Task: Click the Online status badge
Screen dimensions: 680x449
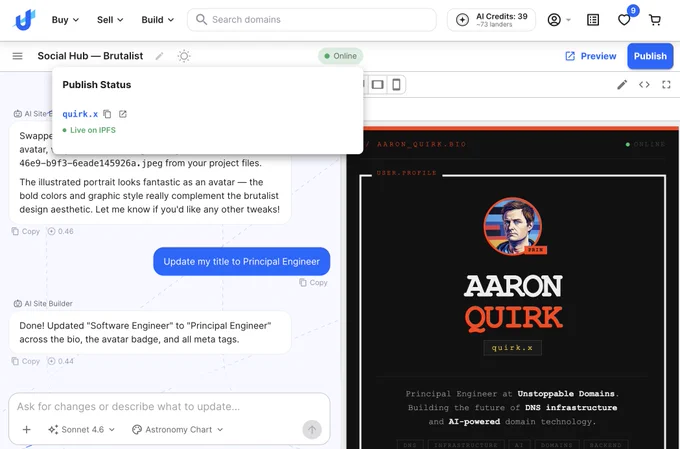Action: pyautogui.click(x=340, y=56)
